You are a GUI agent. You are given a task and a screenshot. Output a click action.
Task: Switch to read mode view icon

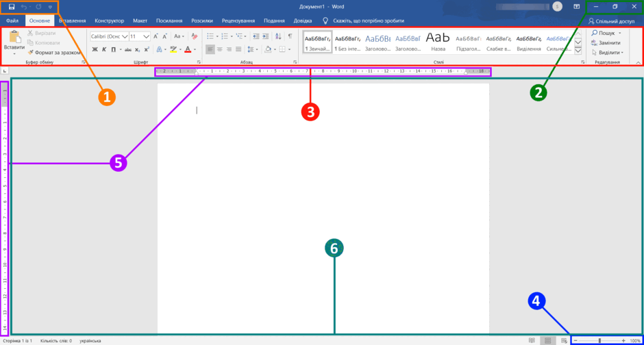[532, 340]
